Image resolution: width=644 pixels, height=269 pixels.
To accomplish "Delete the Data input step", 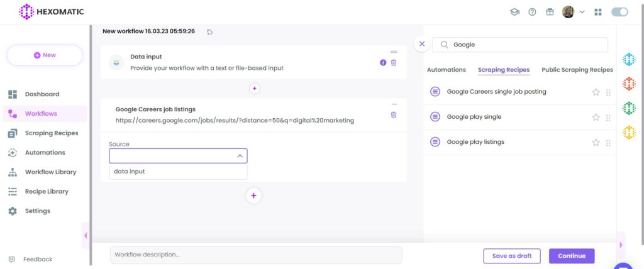I will (394, 62).
